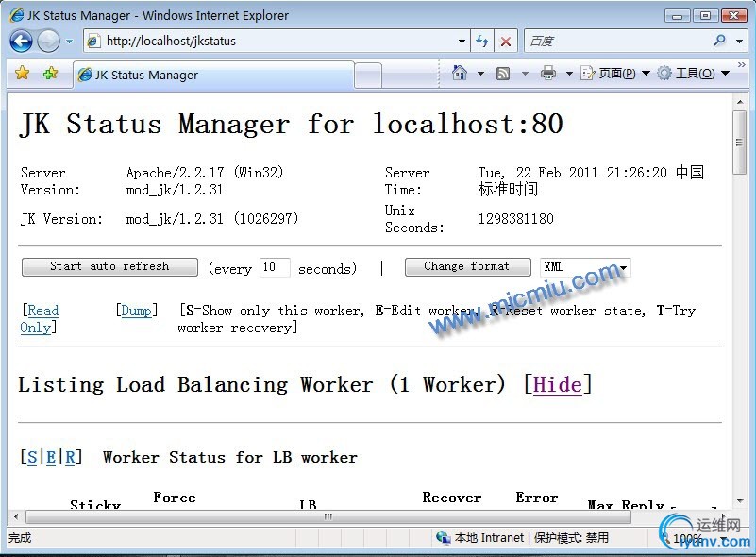Click the R link to reset LB_worker
The height and width of the screenshot is (557, 756).
pyautogui.click(x=70, y=457)
